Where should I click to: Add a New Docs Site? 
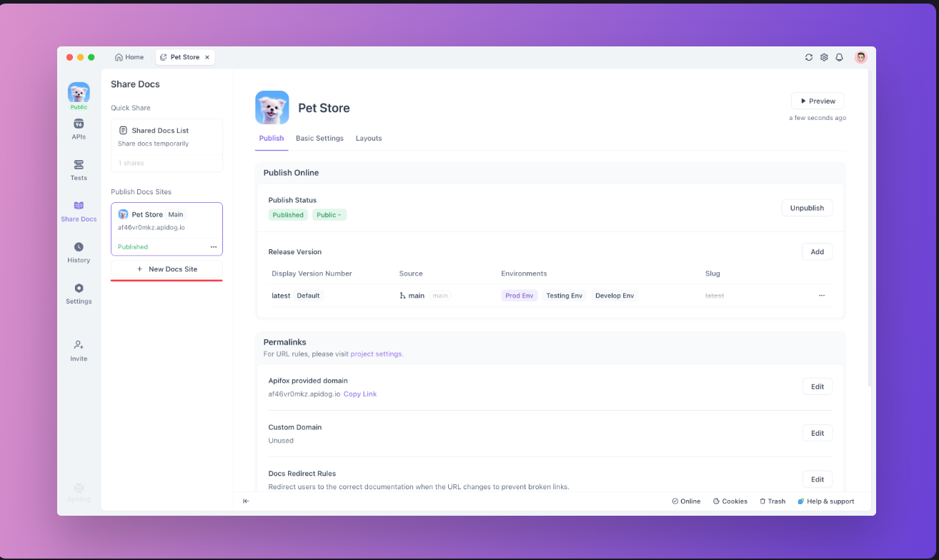[x=167, y=269]
